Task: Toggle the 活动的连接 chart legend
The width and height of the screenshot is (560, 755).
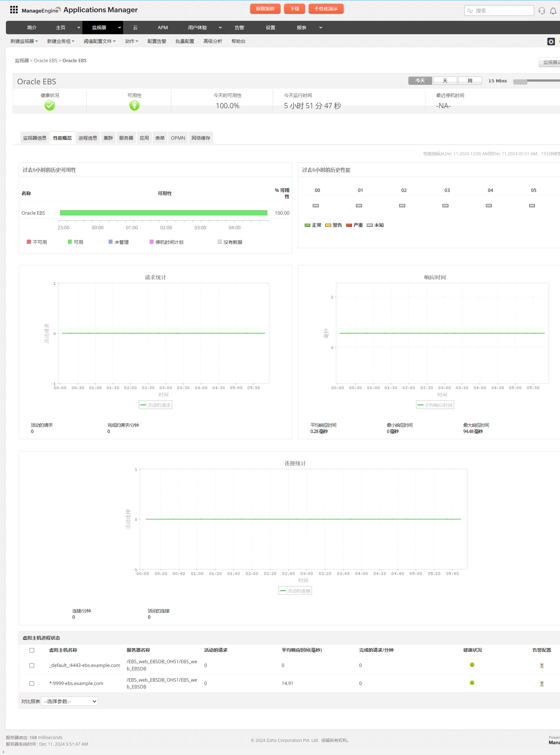Action: [x=295, y=590]
